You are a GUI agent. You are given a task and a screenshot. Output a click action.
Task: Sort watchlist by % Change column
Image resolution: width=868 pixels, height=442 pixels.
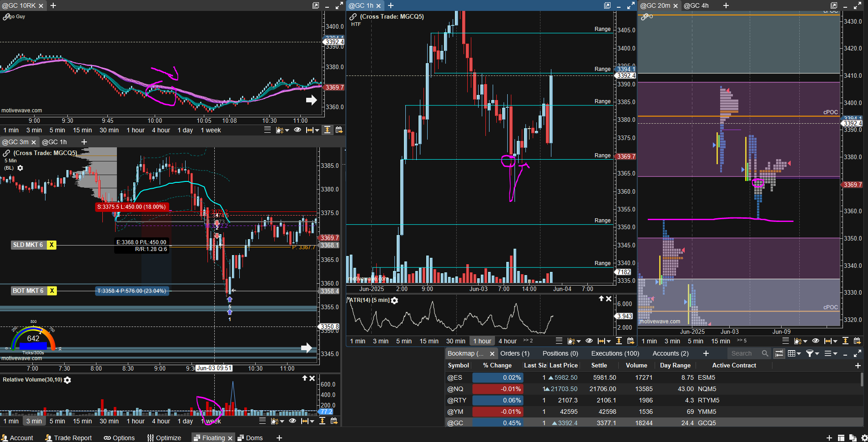click(x=497, y=366)
